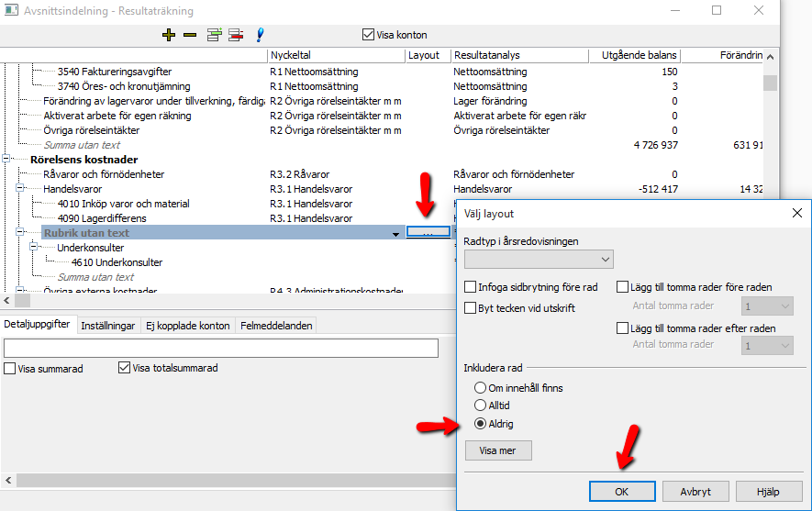This screenshot has width=812, height=511.
Task: Enable the Visa summarad checkbox
Action: [x=9, y=369]
